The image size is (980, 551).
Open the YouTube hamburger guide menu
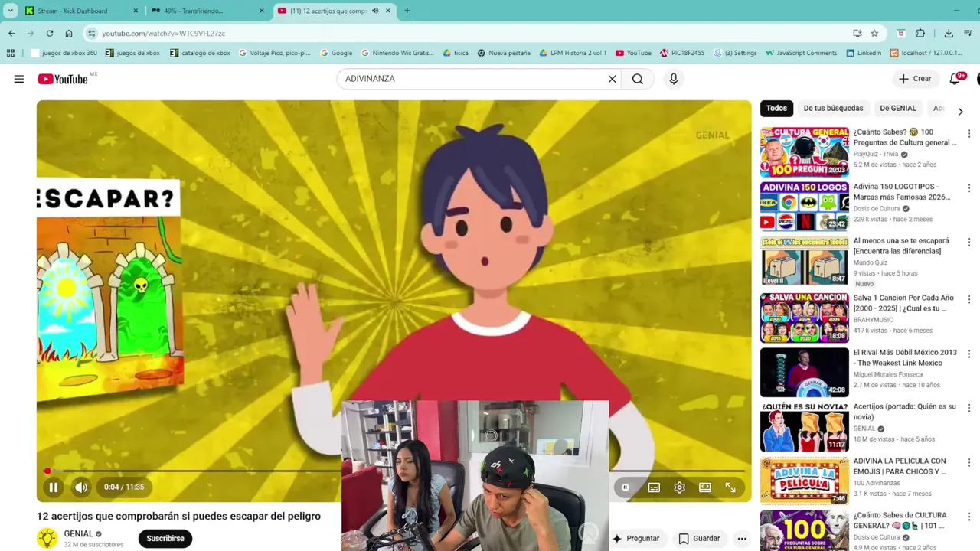tap(19, 79)
